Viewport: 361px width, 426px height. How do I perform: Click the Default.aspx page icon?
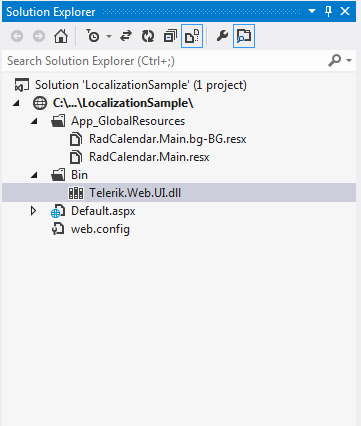(58, 211)
